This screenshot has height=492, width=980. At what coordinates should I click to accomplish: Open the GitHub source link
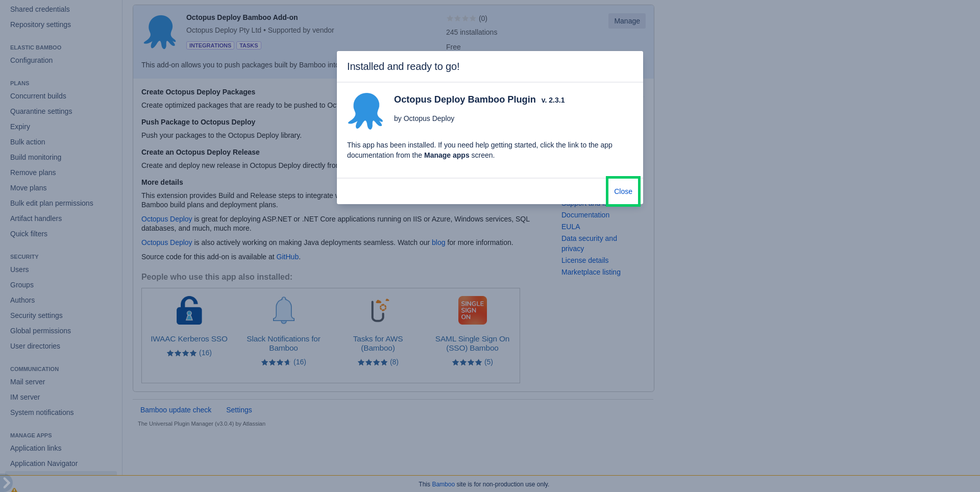287,257
